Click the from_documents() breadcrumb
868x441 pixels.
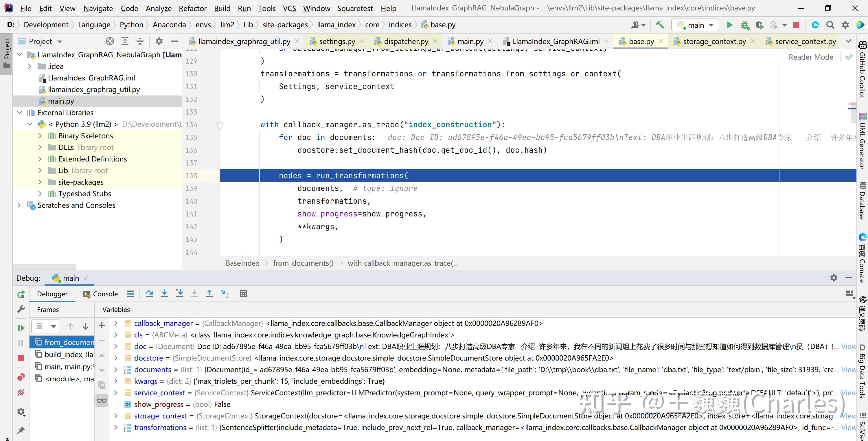(x=303, y=263)
